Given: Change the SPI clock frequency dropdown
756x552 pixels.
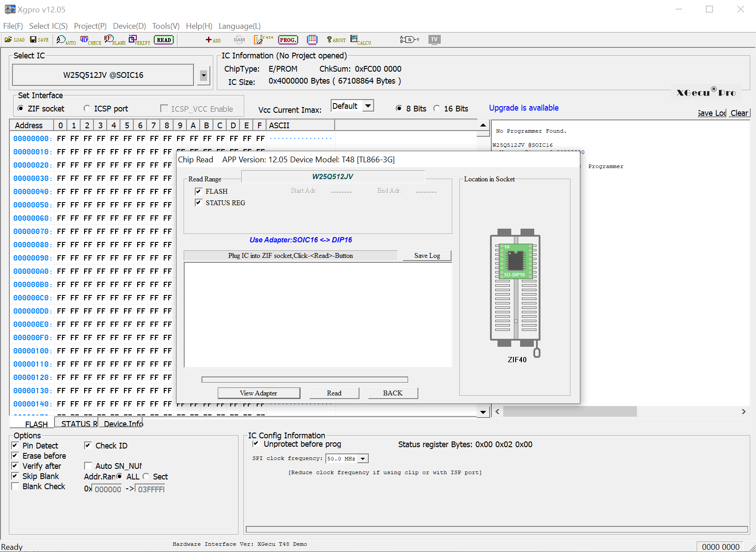Looking at the screenshot, I should 363,458.
